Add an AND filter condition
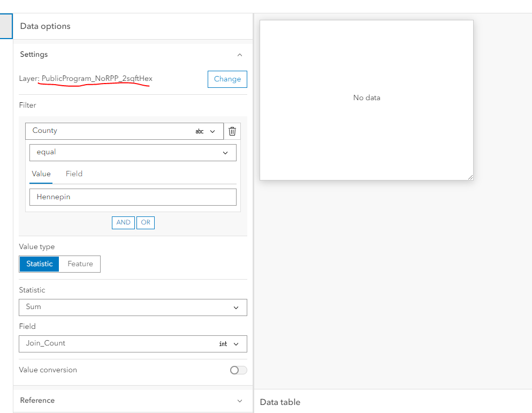 pos(123,222)
